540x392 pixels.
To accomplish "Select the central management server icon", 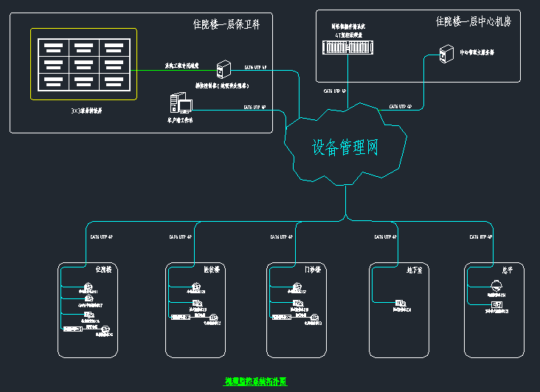I will 446,53.
